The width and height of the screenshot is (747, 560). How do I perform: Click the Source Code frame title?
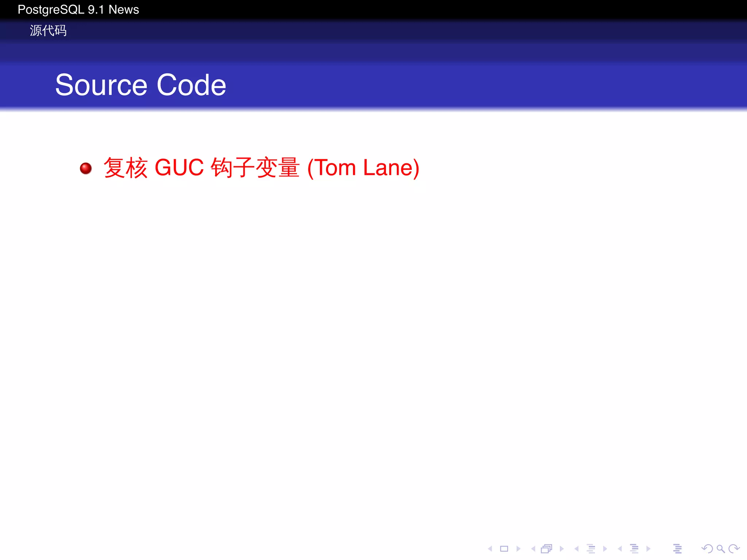141,85
